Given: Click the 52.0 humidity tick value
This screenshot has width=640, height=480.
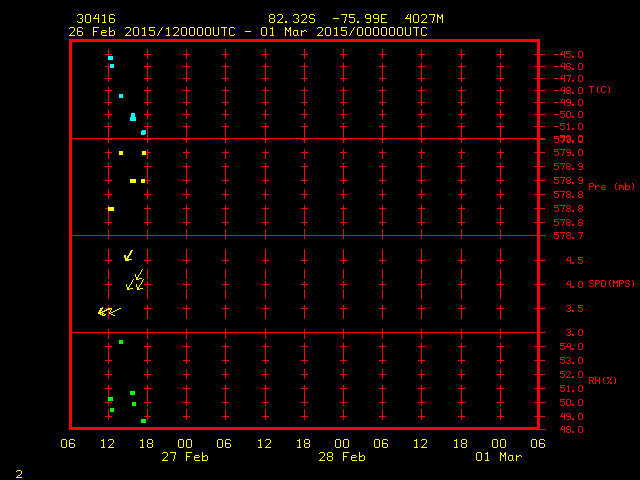Looking at the screenshot, I should point(571,375).
